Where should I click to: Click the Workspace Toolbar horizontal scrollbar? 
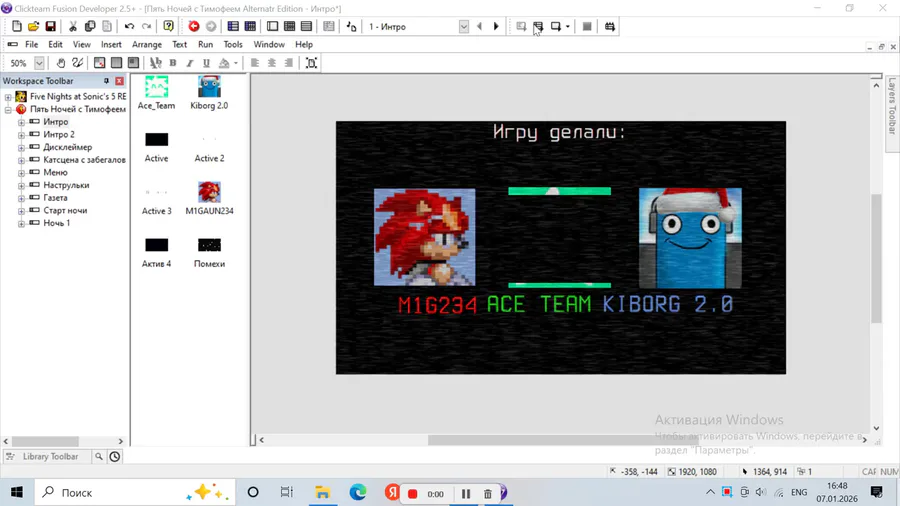45,441
